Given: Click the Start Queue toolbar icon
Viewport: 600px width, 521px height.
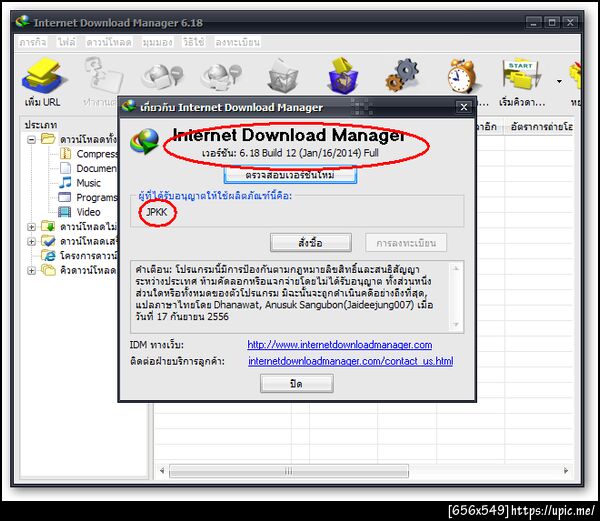Looking at the screenshot, I should 521,75.
